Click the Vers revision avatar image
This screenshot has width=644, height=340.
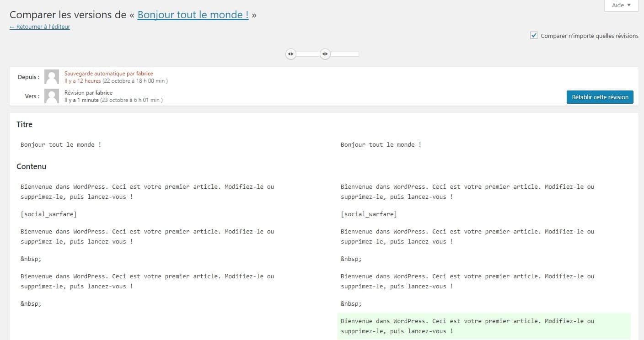[x=51, y=96]
